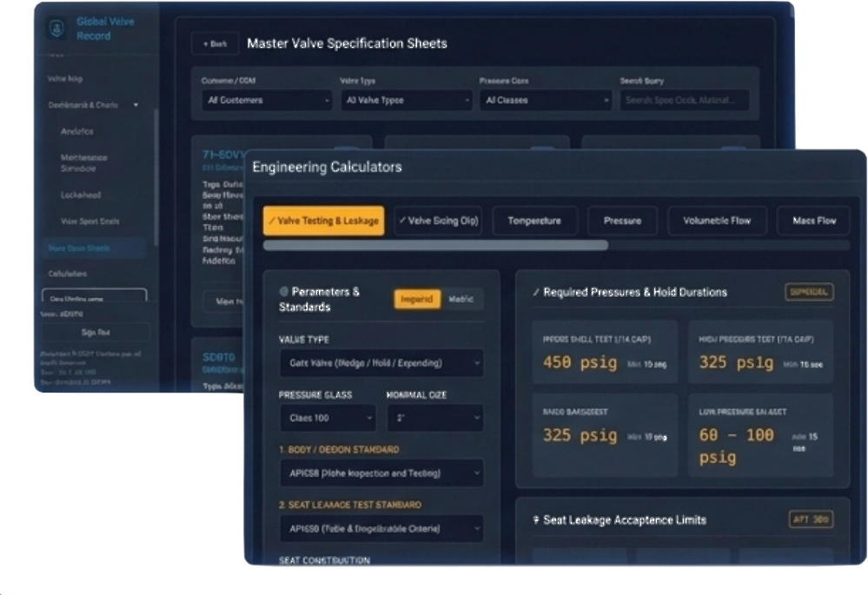
Task: Click the Sign Out button in the sidebar
Action: 96,332
